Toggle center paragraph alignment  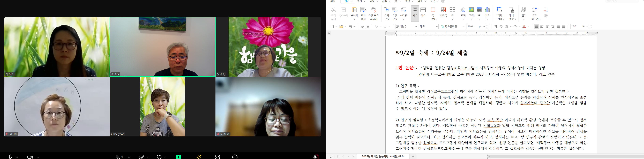click(x=547, y=26)
